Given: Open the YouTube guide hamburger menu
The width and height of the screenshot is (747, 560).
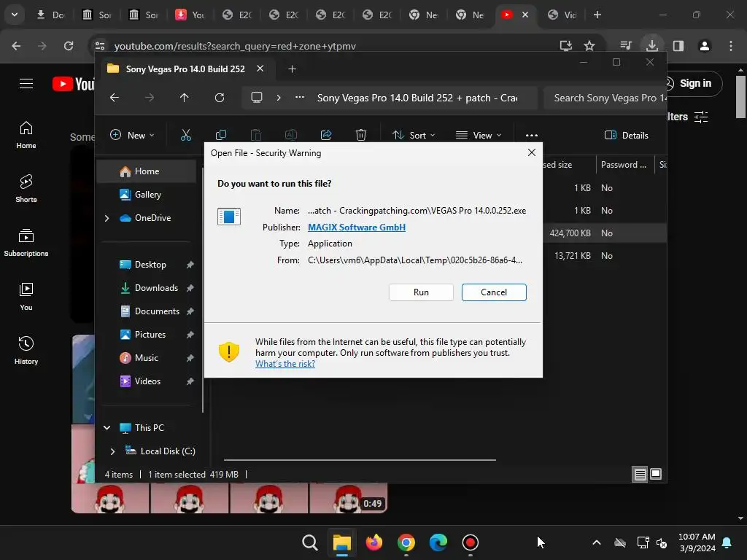Looking at the screenshot, I should click(26, 84).
